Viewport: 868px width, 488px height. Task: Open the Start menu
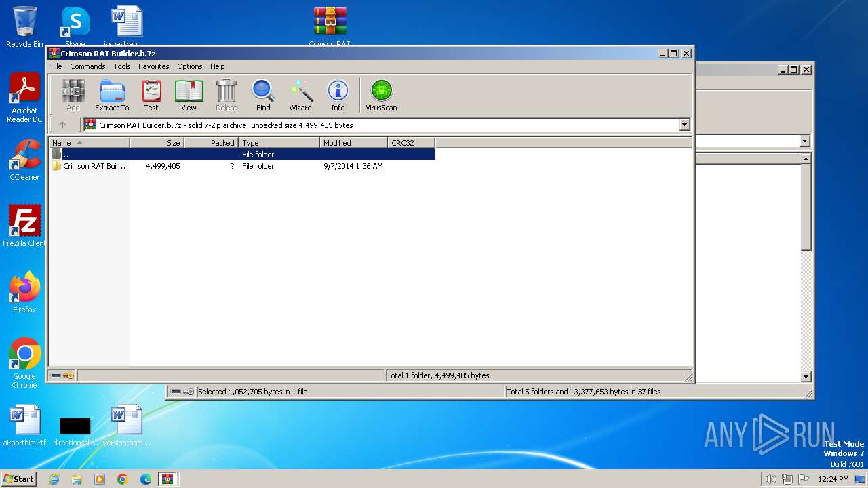click(x=18, y=479)
